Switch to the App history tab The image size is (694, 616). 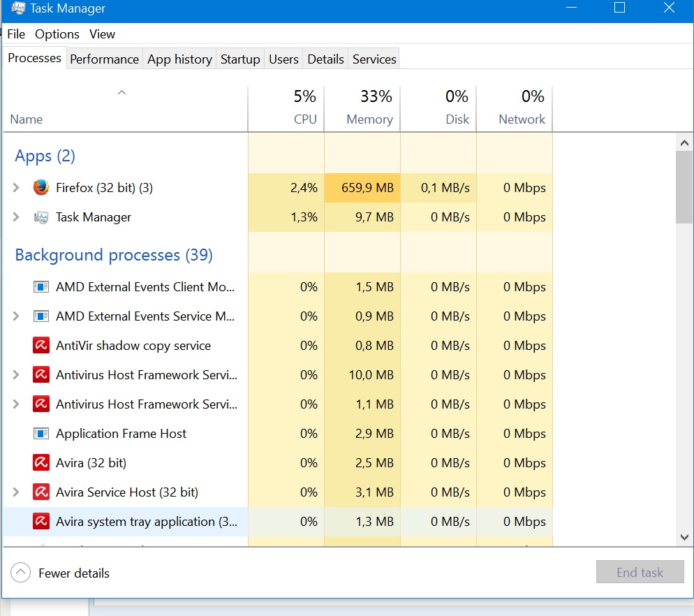tap(179, 59)
